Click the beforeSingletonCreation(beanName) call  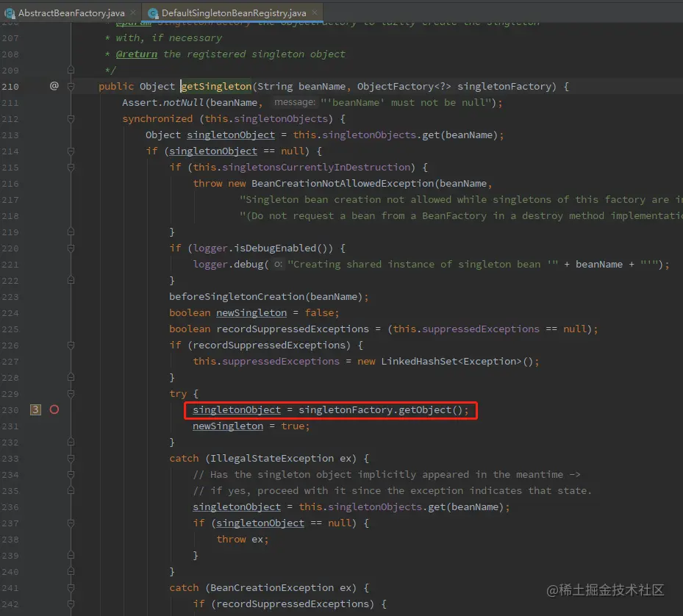pos(265,297)
